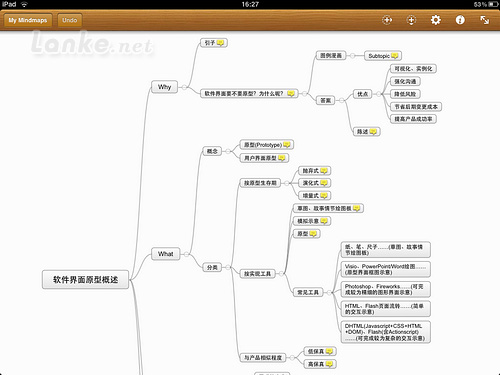This screenshot has height=375, width=500.
Task: Open the yellow note icon on Subtopic node
Action: coord(394,56)
